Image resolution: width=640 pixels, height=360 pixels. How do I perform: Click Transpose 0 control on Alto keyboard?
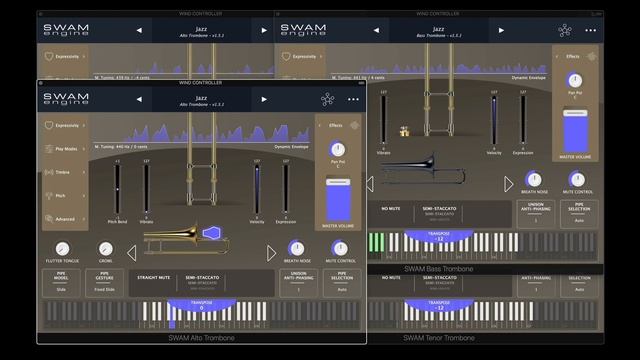coord(202,306)
